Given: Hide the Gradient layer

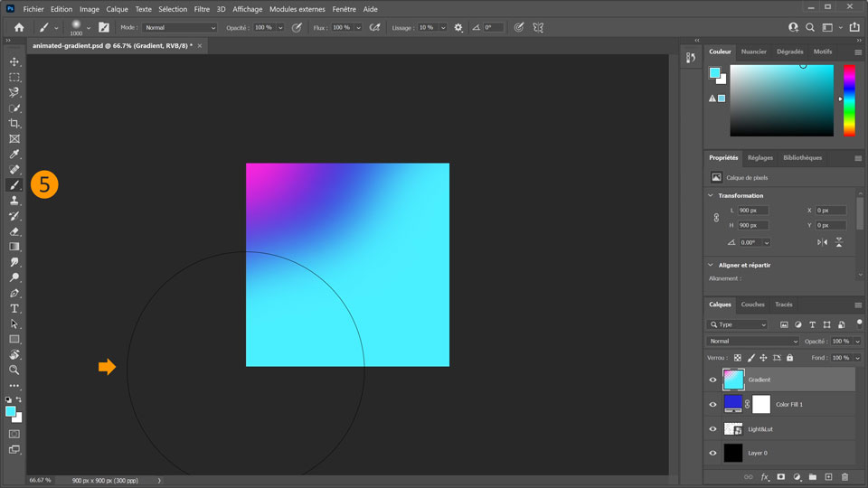Looking at the screenshot, I should tap(712, 380).
